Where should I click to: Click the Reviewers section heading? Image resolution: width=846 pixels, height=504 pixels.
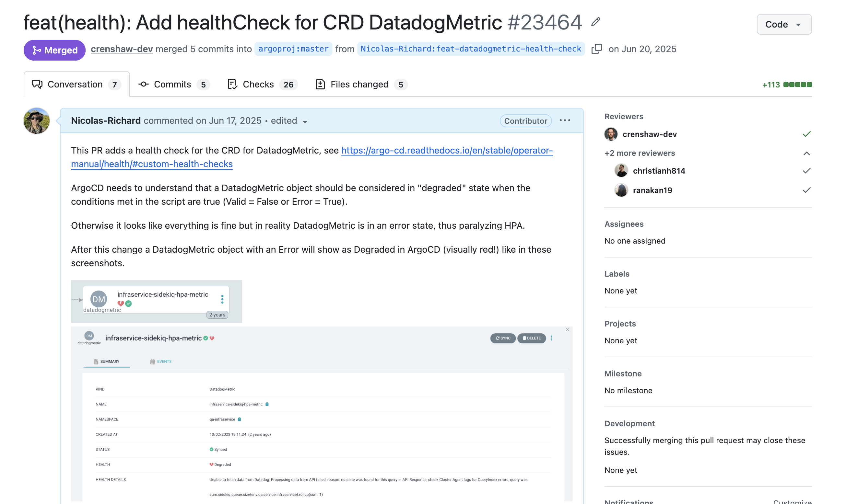pyautogui.click(x=624, y=116)
